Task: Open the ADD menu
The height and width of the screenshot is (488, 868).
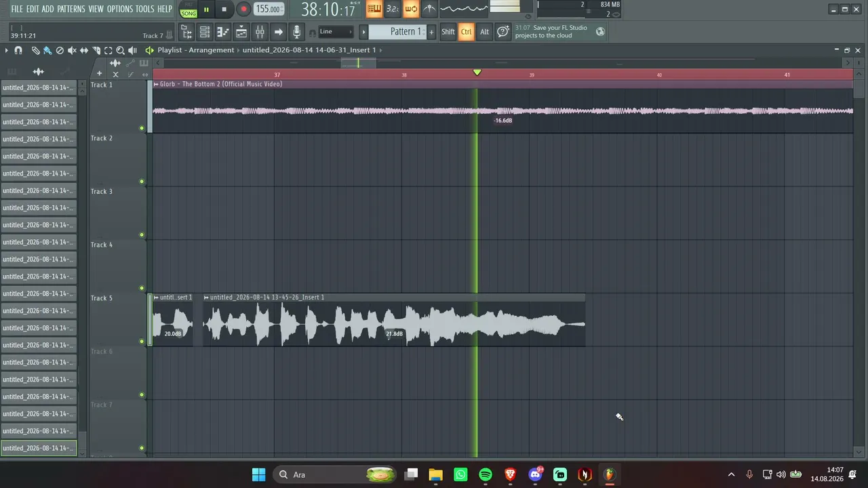Action: tap(47, 9)
